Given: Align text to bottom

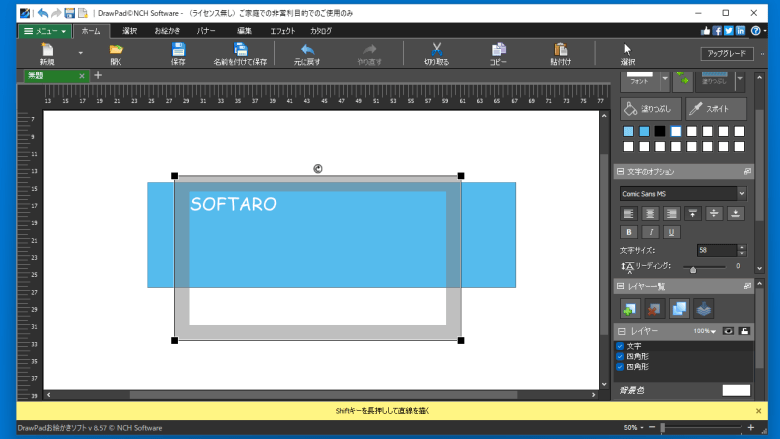Looking at the screenshot, I should click(735, 214).
